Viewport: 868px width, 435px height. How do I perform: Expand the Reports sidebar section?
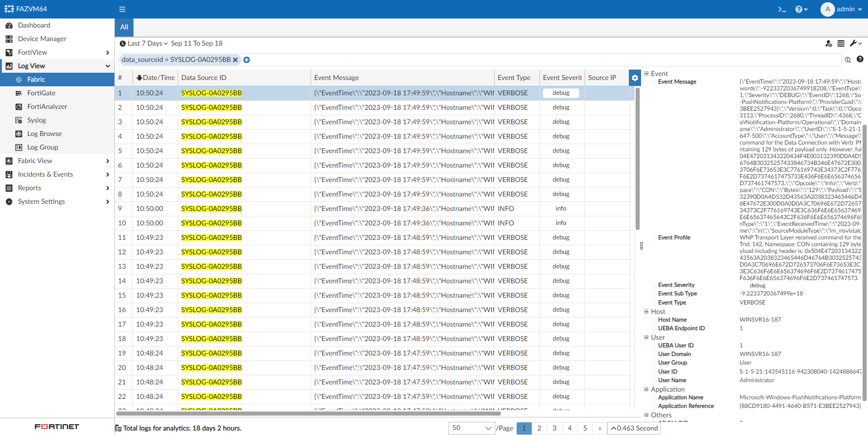click(29, 188)
